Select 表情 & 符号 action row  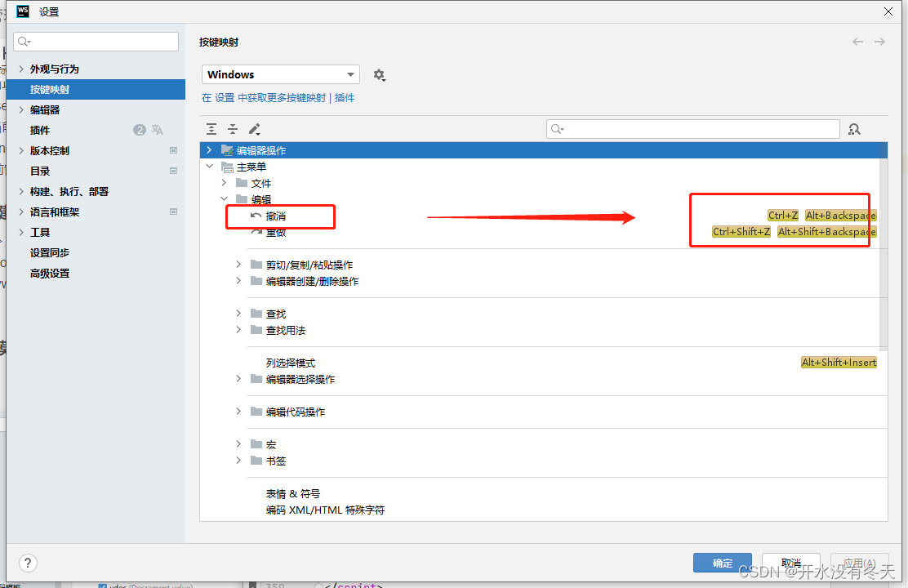click(x=544, y=493)
